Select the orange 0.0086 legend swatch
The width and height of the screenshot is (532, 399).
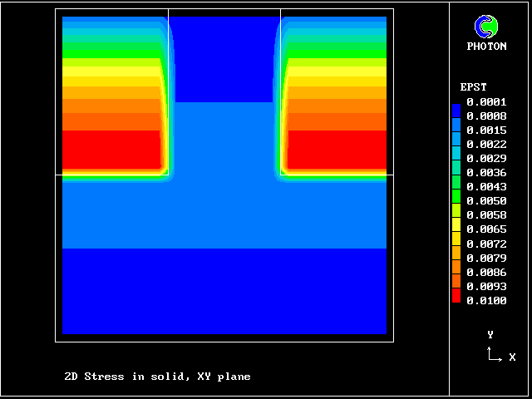(456, 270)
